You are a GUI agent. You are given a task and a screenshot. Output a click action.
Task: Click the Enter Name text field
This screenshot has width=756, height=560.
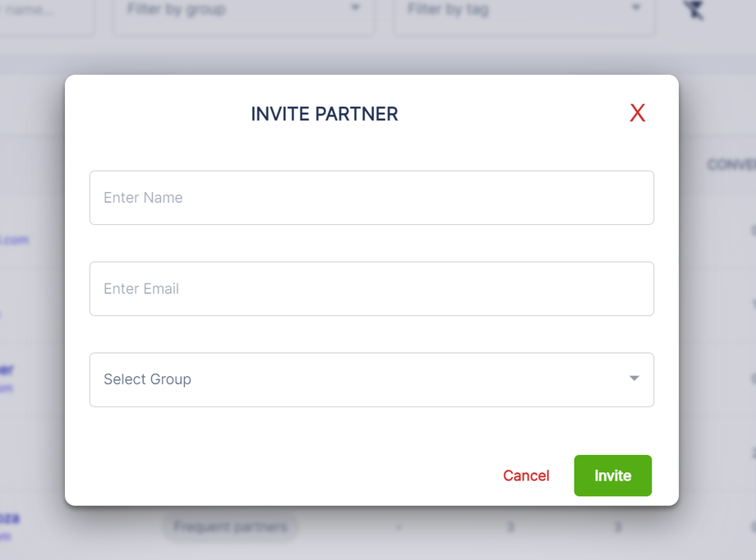(x=371, y=198)
